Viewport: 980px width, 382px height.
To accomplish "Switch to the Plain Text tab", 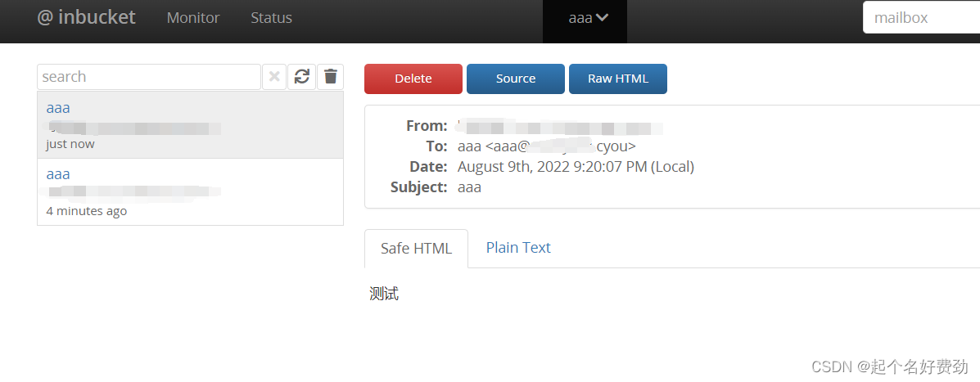I will 518,248.
